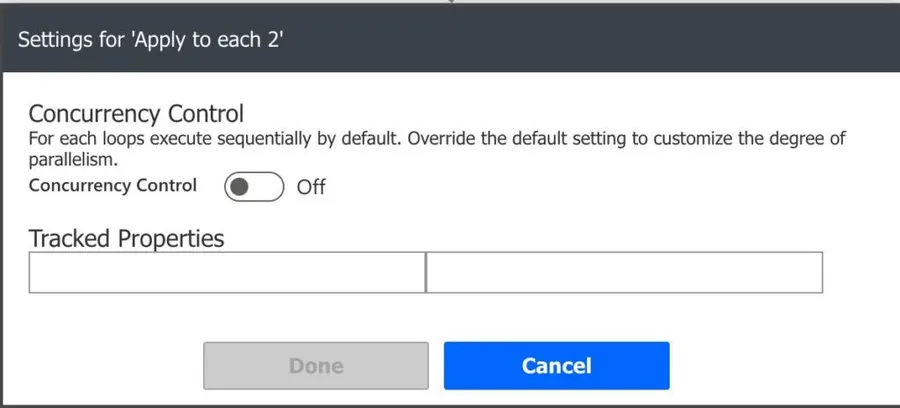Screen dimensions: 900x408
Task: Click the left Tracked Properties key field
Action: tap(227, 272)
